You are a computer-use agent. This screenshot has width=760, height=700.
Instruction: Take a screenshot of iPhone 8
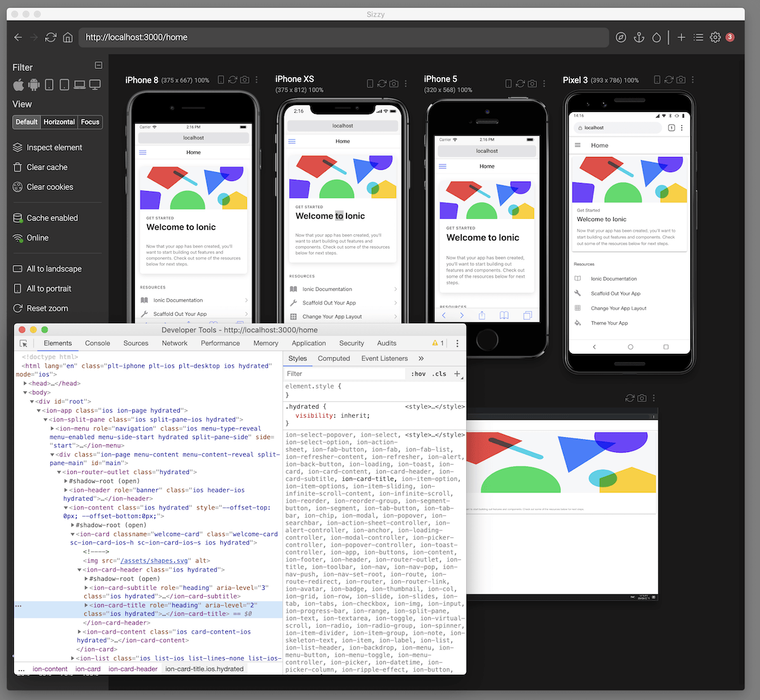pos(244,80)
